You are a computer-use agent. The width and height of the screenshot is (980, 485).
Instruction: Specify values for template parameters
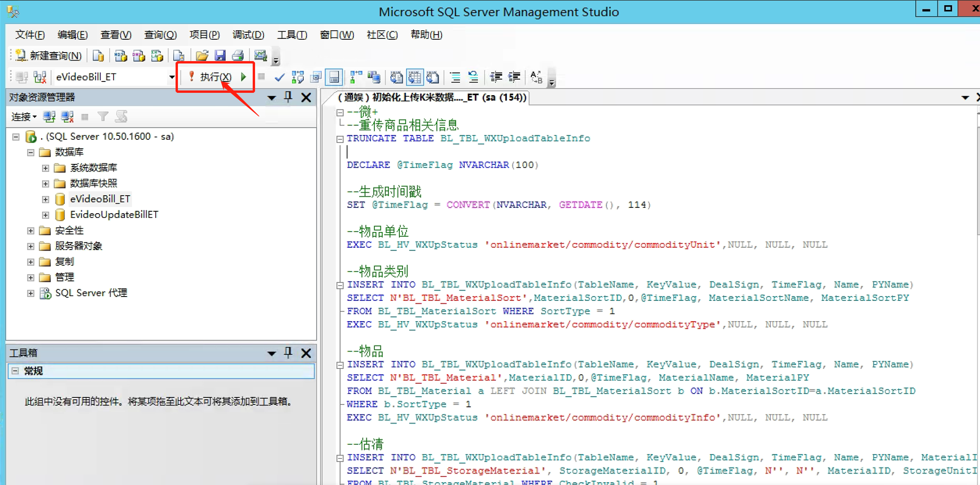(x=536, y=77)
